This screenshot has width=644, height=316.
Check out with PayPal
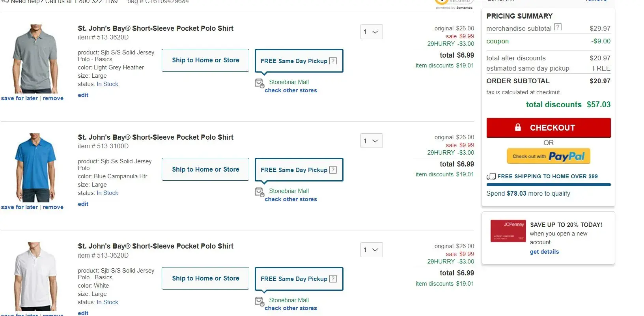[x=549, y=156]
